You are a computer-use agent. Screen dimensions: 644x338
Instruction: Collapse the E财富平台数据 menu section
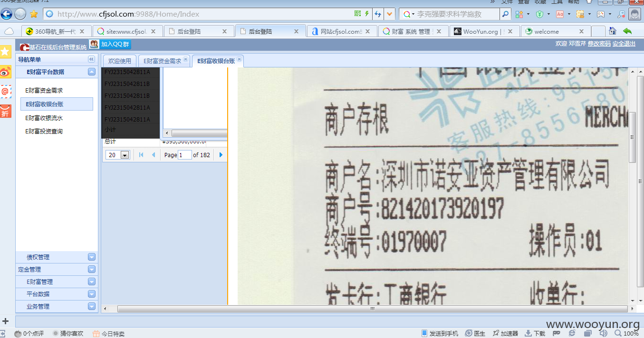coord(92,72)
